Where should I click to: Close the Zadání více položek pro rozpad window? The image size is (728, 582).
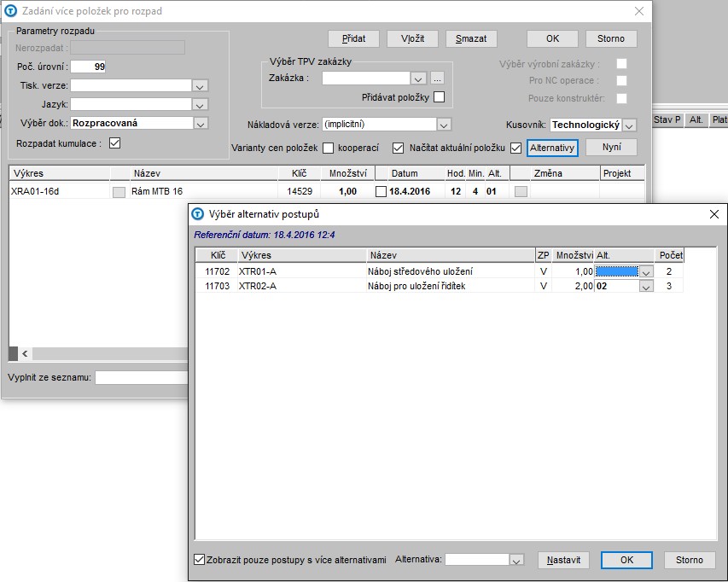tap(639, 11)
